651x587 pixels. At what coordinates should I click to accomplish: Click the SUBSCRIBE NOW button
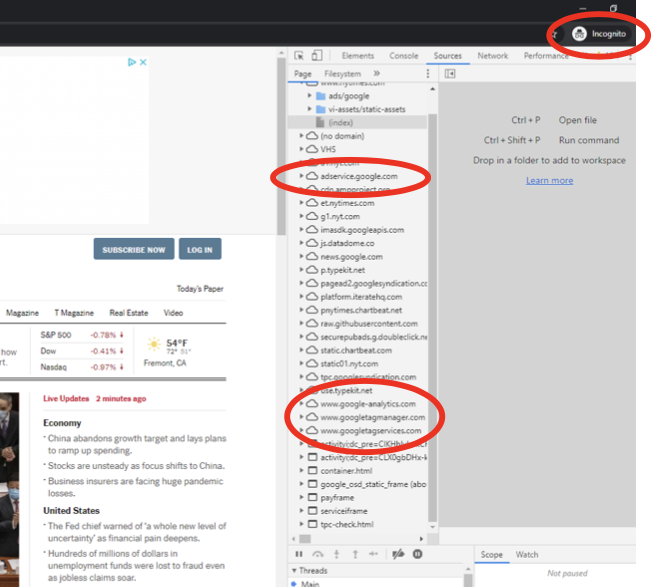point(134,249)
